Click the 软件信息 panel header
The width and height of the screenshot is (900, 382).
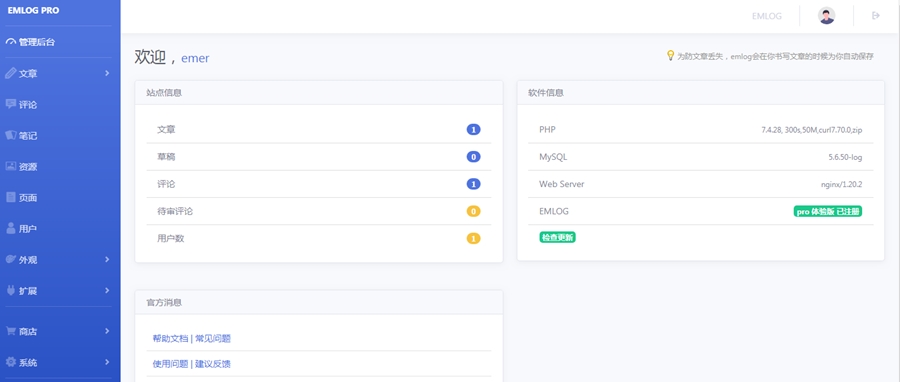tap(701, 92)
